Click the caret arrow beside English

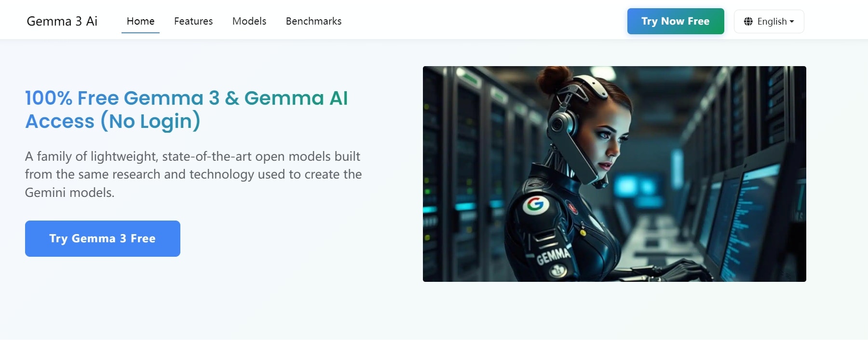(792, 22)
